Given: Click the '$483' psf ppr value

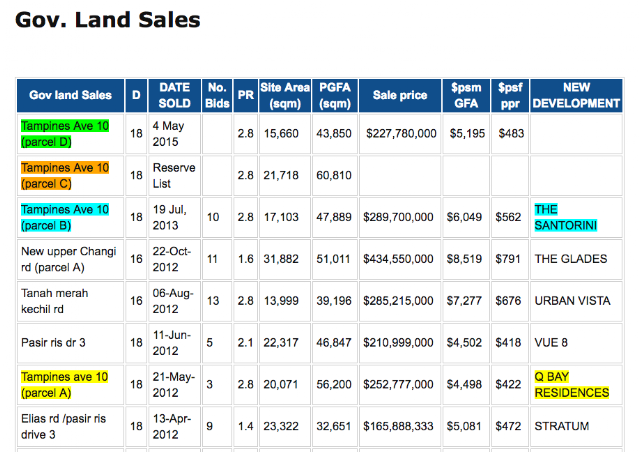Looking at the screenshot, I should coord(511,134).
